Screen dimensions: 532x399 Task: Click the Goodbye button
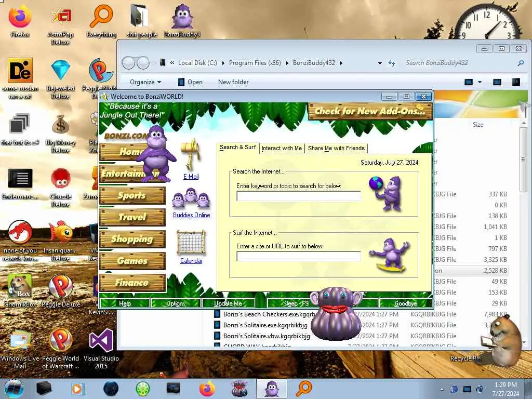click(405, 303)
